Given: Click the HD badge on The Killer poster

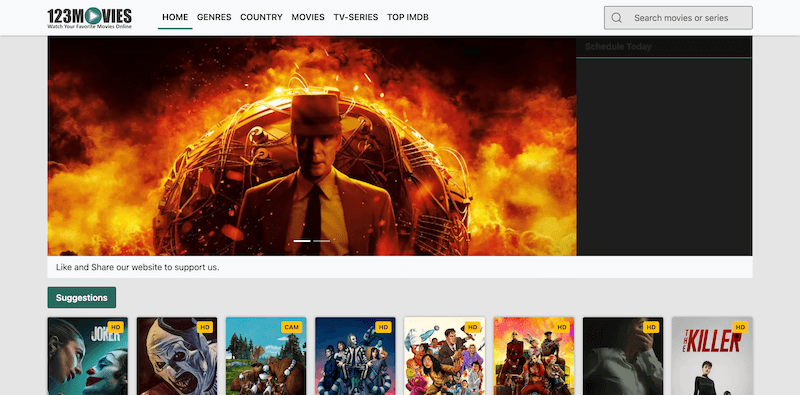Looking at the screenshot, I should click(740, 327).
